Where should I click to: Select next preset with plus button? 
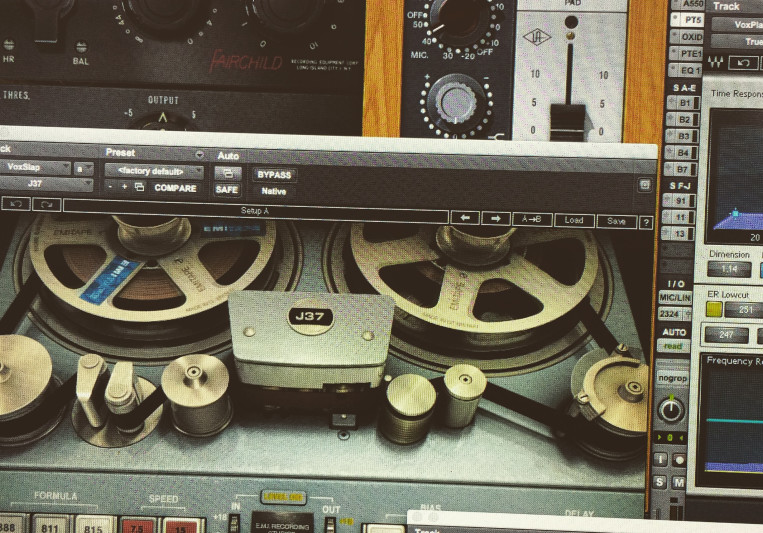point(125,186)
